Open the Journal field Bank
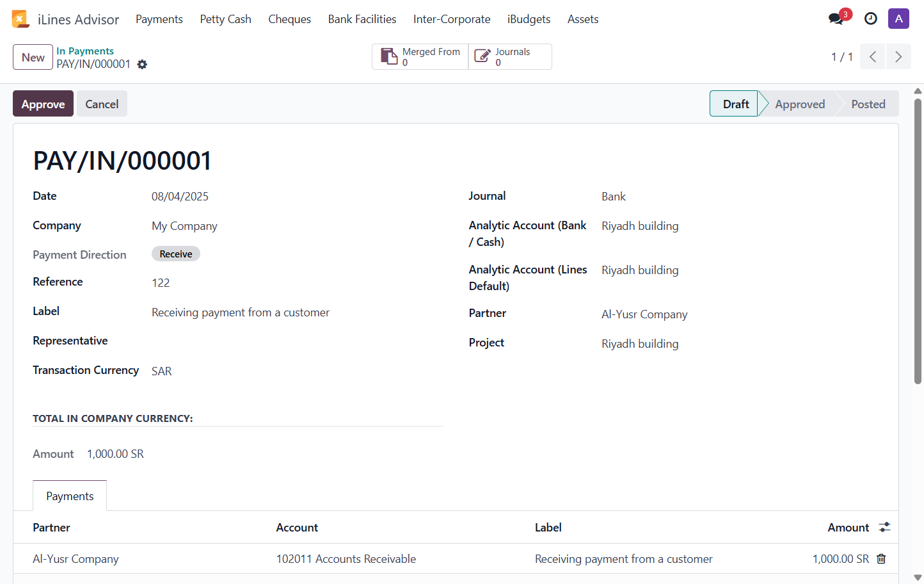This screenshot has width=924, height=584. pyautogui.click(x=614, y=197)
